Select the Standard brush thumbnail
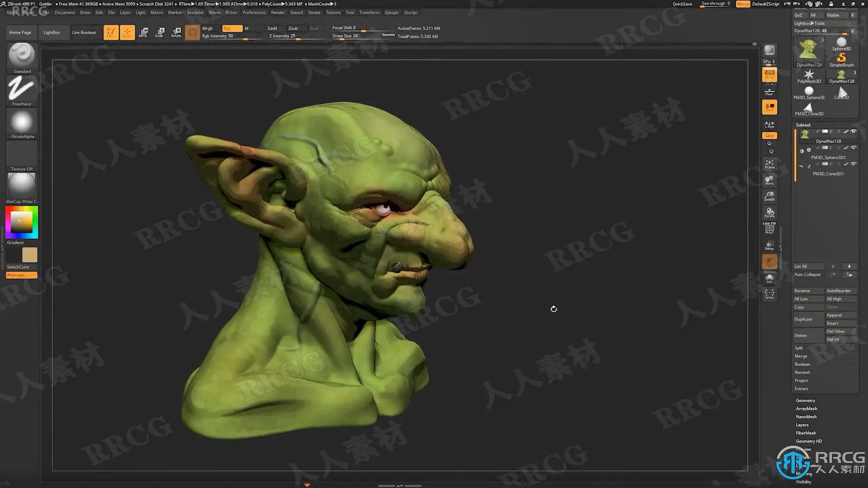The height and width of the screenshot is (488, 868). 21,55
